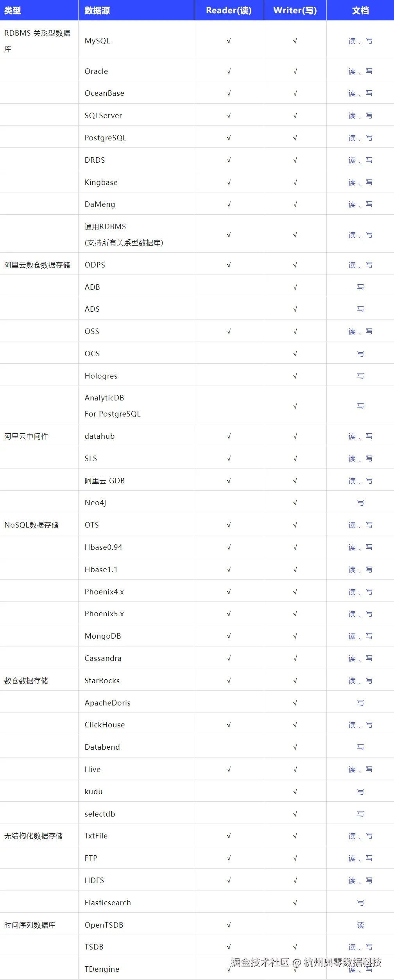This screenshot has height=980, width=394.
Task: Open the MySQL write documentation link
Action: tap(369, 41)
